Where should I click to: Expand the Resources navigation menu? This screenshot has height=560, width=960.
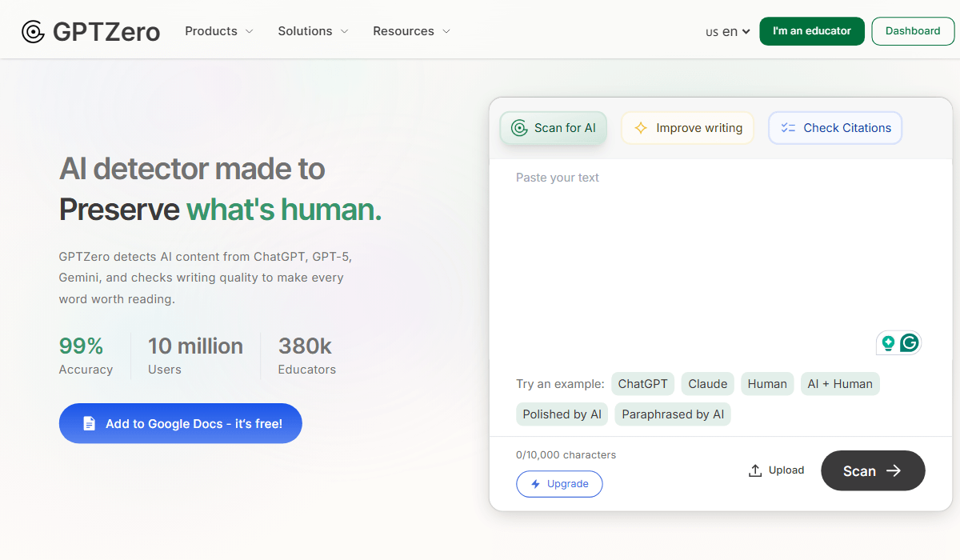click(411, 31)
